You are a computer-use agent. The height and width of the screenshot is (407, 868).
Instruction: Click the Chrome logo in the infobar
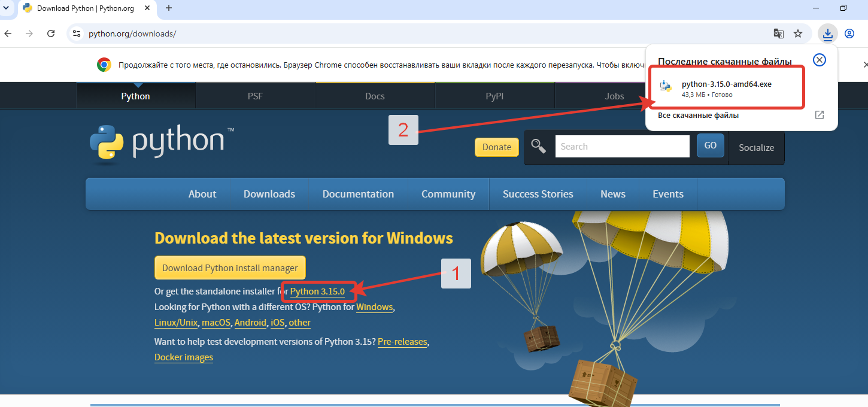click(104, 65)
